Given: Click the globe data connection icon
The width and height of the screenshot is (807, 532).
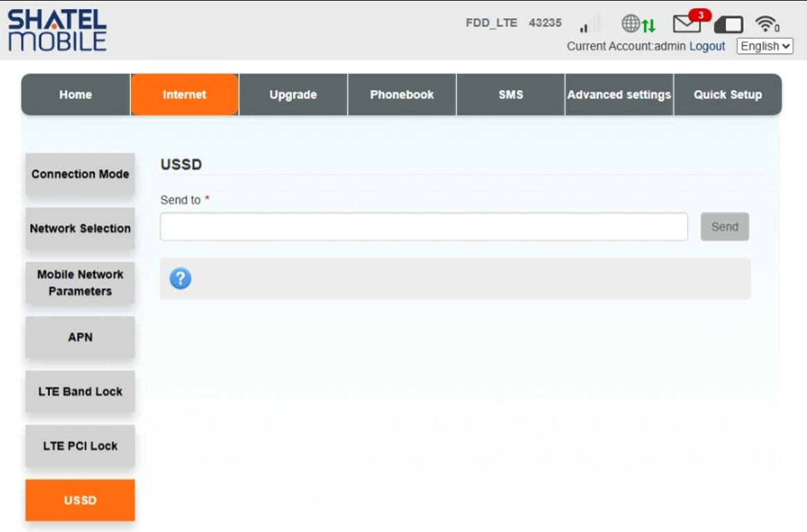Looking at the screenshot, I should [x=638, y=24].
